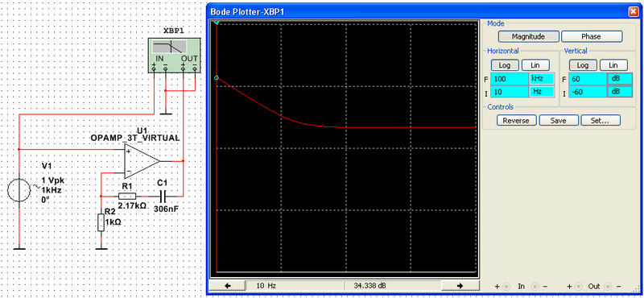Open the Hz unit field for initial frequency
644x298 pixels.
tap(541, 92)
